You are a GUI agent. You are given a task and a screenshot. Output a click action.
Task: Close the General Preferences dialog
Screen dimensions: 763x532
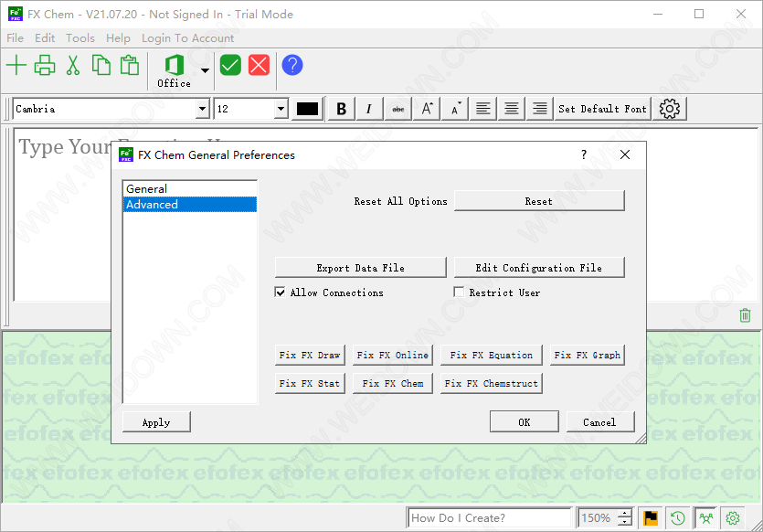click(625, 154)
